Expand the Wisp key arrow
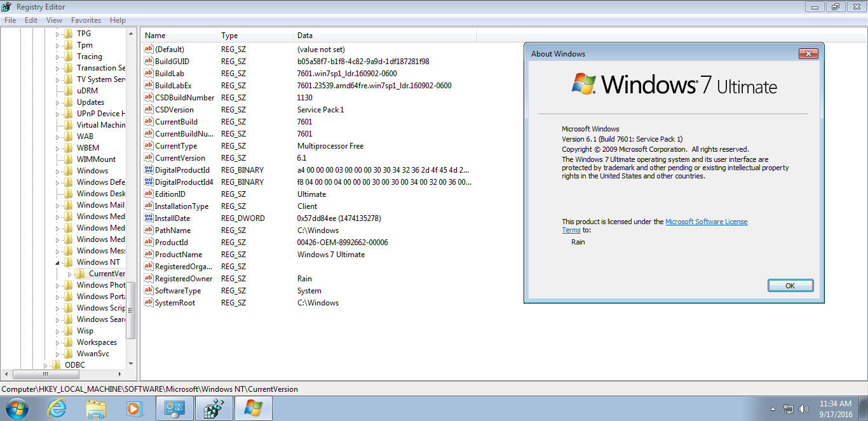Screen dimensions: 868x421 [57, 331]
